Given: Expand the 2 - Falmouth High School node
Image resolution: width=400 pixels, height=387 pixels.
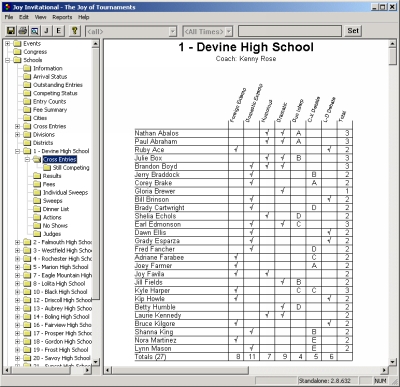Looking at the screenshot, I should click(17, 242).
